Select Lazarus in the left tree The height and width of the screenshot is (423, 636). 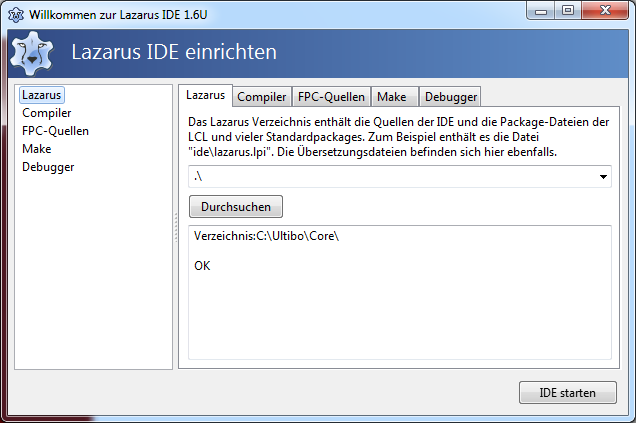(x=41, y=95)
